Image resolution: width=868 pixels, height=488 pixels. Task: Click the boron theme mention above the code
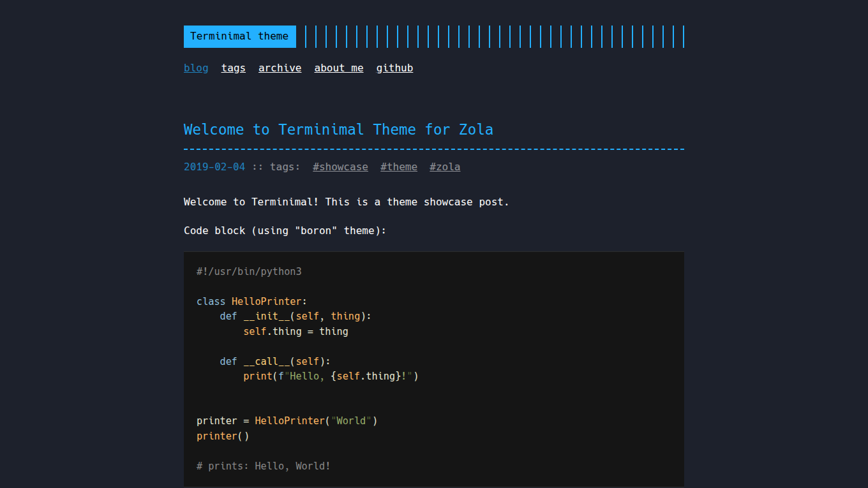(284, 230)
